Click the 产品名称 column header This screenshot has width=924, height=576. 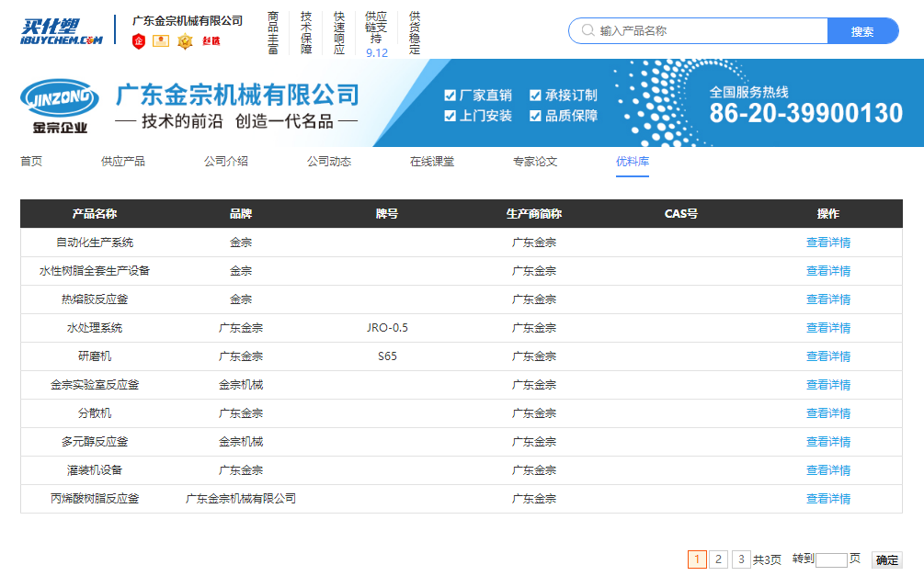(95, 214)
